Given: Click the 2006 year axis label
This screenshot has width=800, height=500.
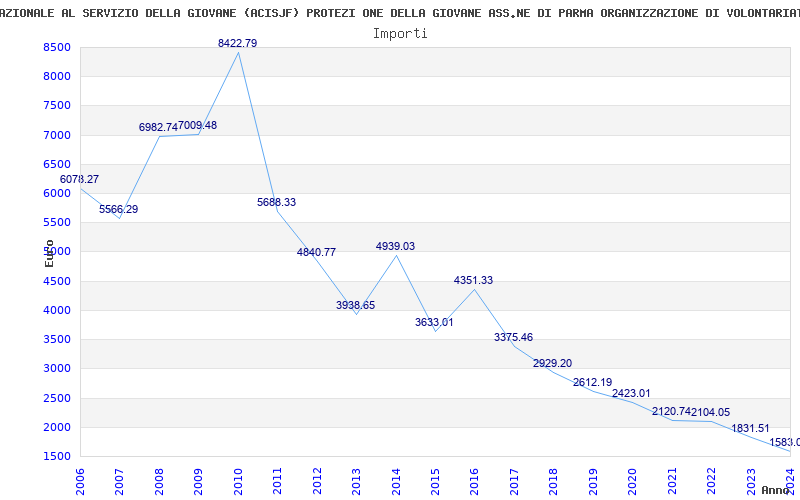Looking at the screenshot, I should [x=80, y=482].
